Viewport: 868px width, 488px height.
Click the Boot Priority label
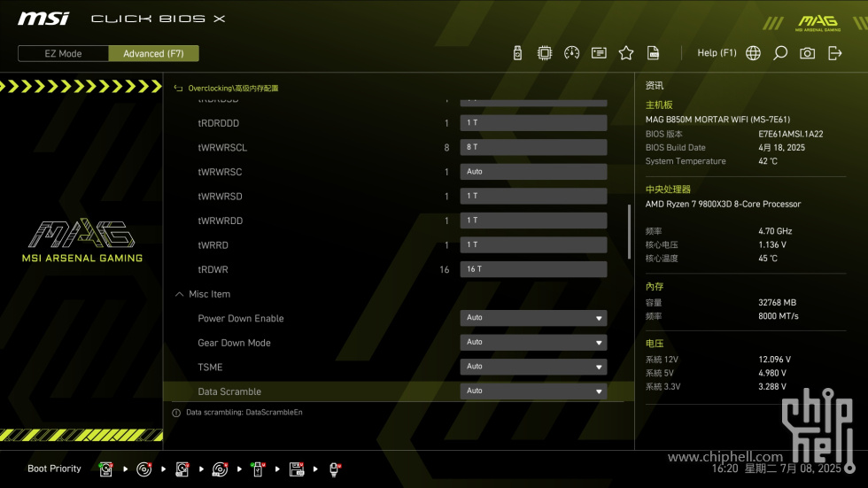coord(54,469)
